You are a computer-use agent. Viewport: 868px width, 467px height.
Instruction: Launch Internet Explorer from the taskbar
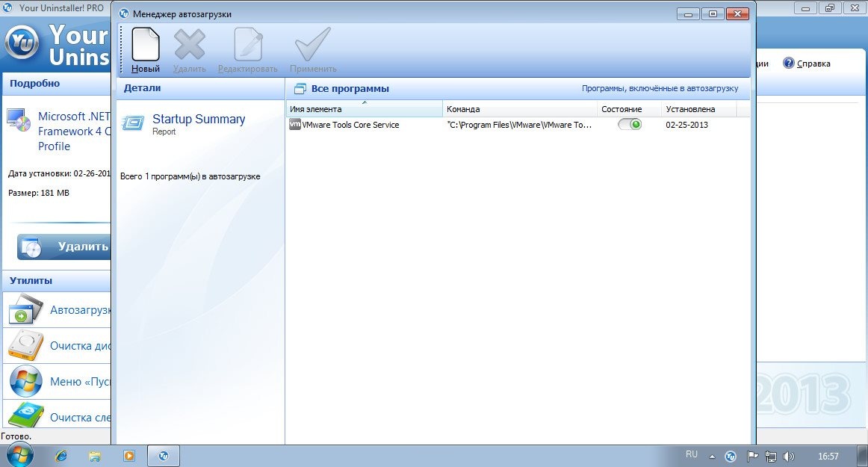point(61,456)
